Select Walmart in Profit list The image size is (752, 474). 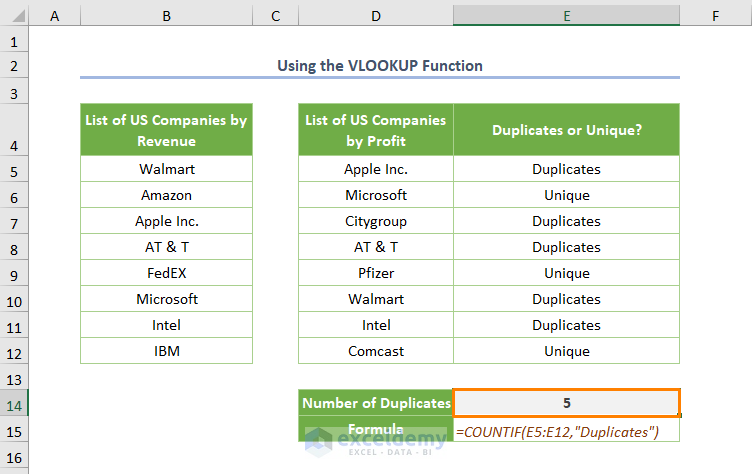[x=376, y=299]
